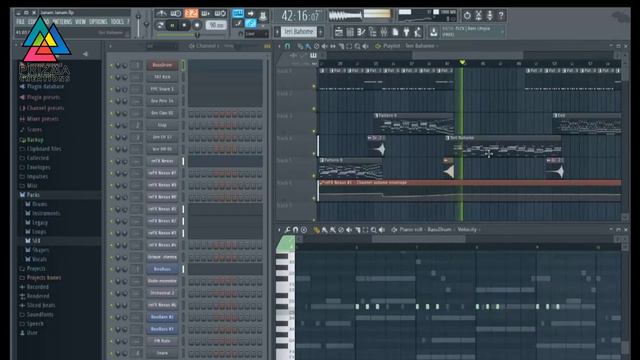Open the Vocals folder under Packs
This screenshot has height=360, width=640.
pos(39,259)
